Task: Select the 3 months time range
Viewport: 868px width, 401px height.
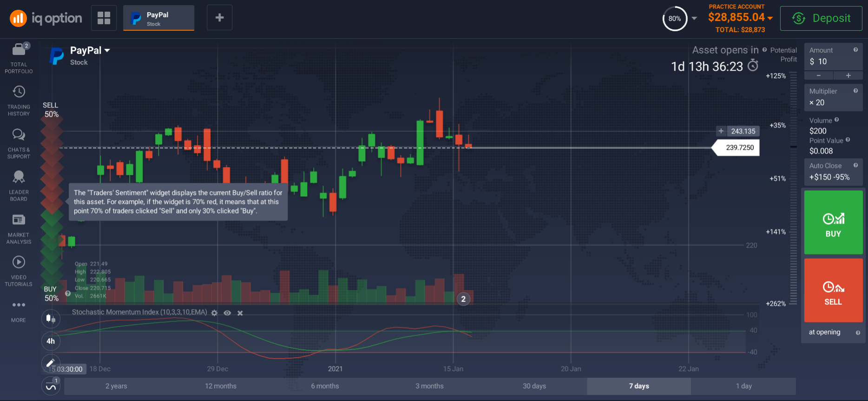Action: tap(430, 386)
